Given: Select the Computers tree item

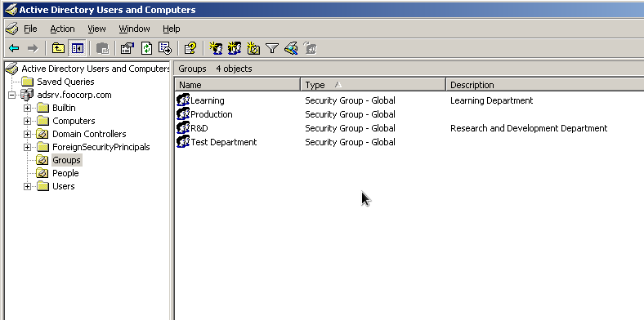Looking at the screenshot, I should click(74, 121).
